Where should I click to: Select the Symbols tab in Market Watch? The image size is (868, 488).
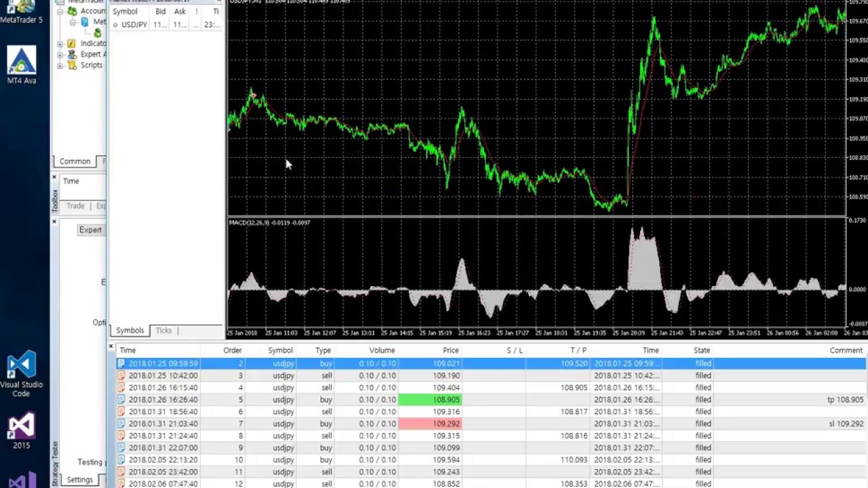[130, 331]
